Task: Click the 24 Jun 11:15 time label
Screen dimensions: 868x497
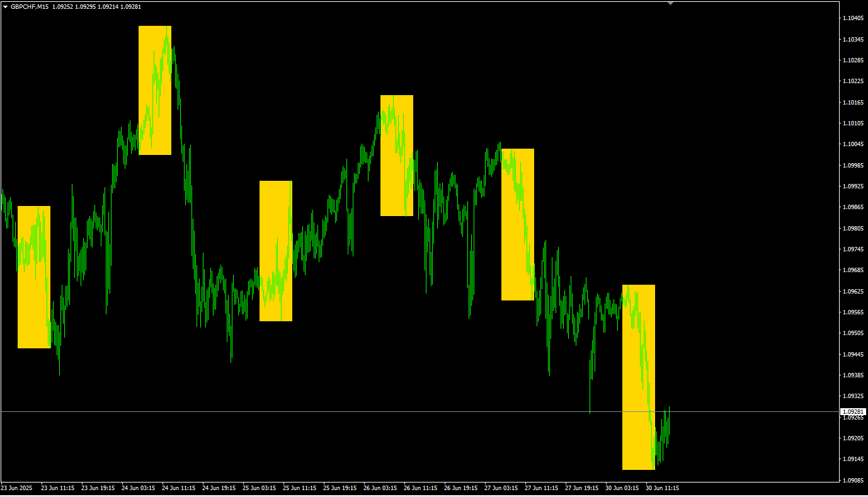Action: pos(179,488)
